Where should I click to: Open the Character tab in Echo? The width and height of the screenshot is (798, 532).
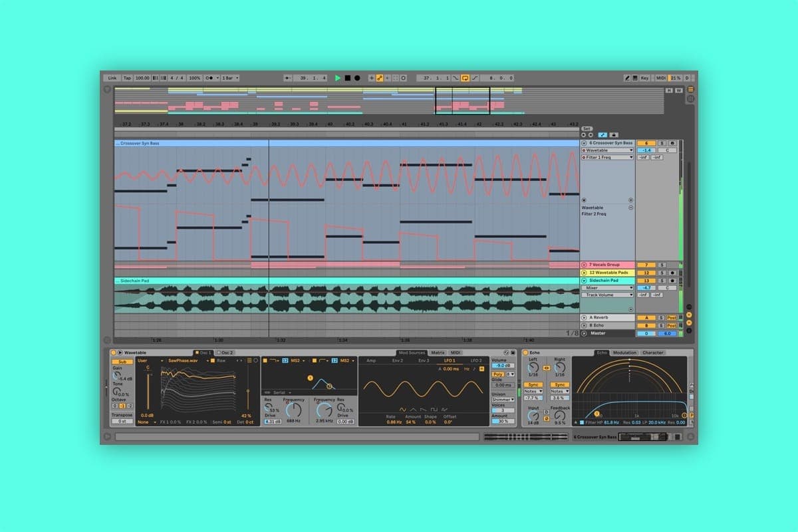click(652, 352)
